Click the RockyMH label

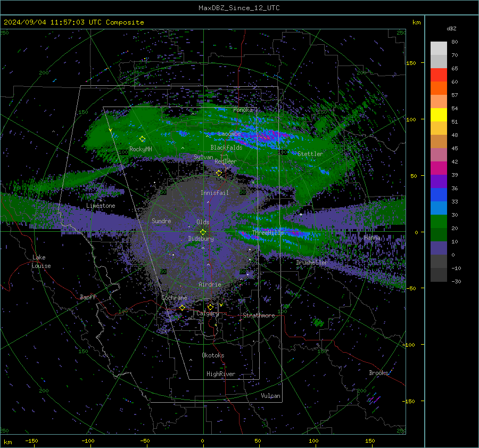pos(141,149)
